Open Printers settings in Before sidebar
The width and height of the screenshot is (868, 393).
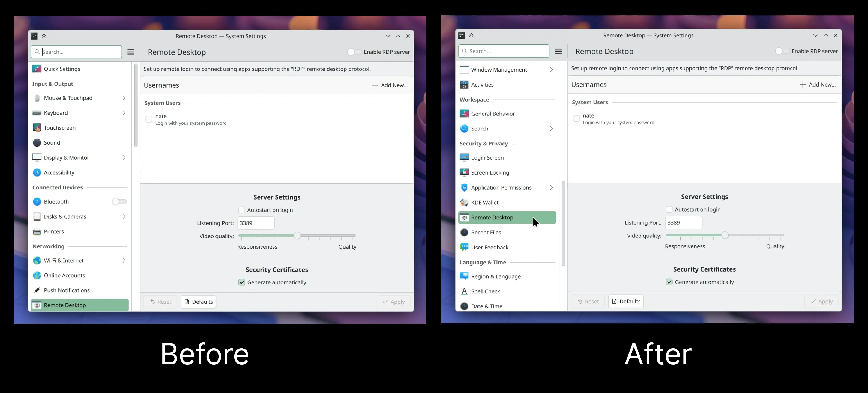click(x=80, y=231)
